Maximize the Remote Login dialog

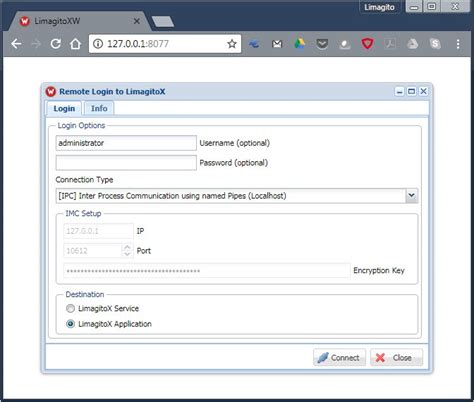point(411,91)
